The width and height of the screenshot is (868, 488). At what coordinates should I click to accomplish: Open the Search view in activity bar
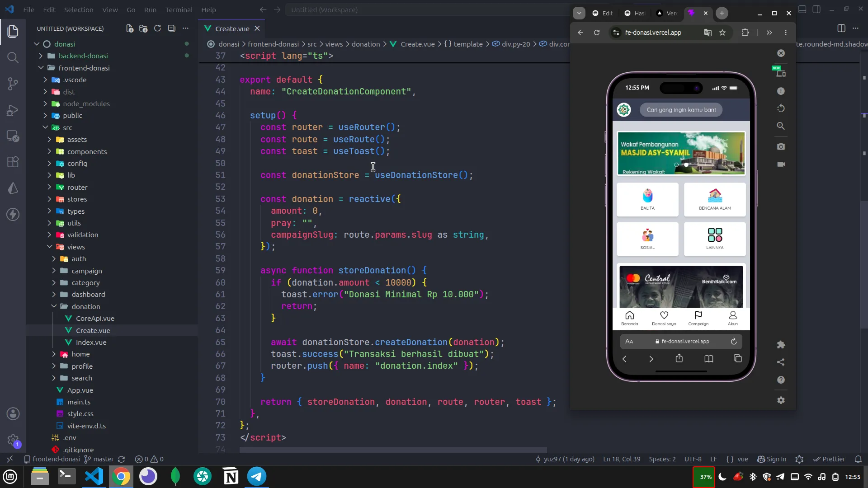(13, 57)
